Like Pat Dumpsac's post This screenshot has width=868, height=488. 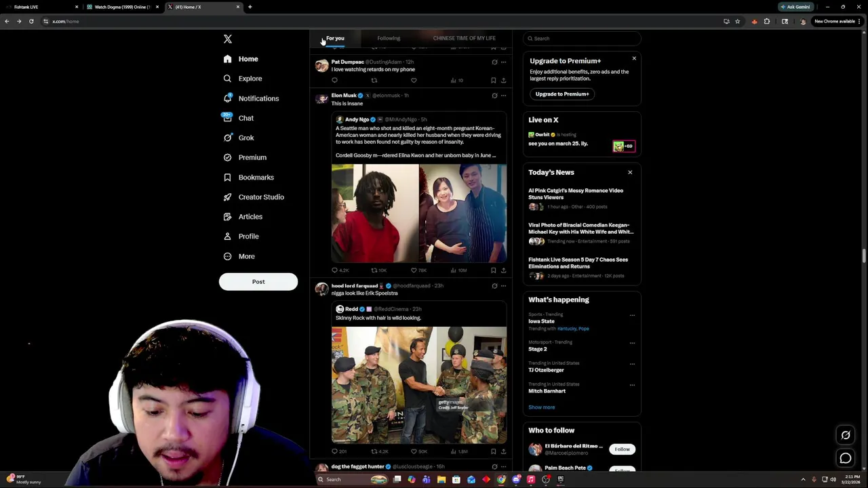[414, 81]
